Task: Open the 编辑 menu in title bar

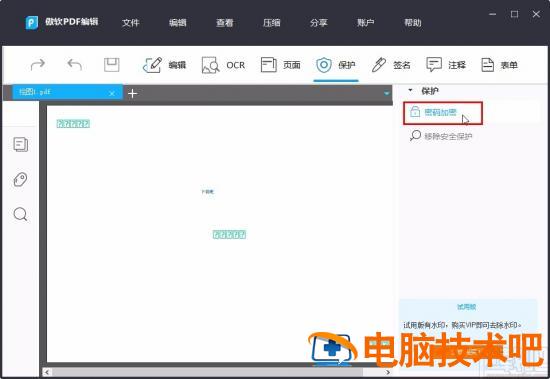Action: coord(177,23)
